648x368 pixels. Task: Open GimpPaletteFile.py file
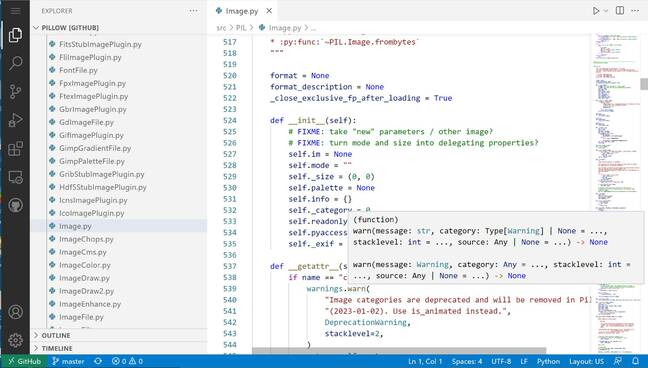[92, 161]
